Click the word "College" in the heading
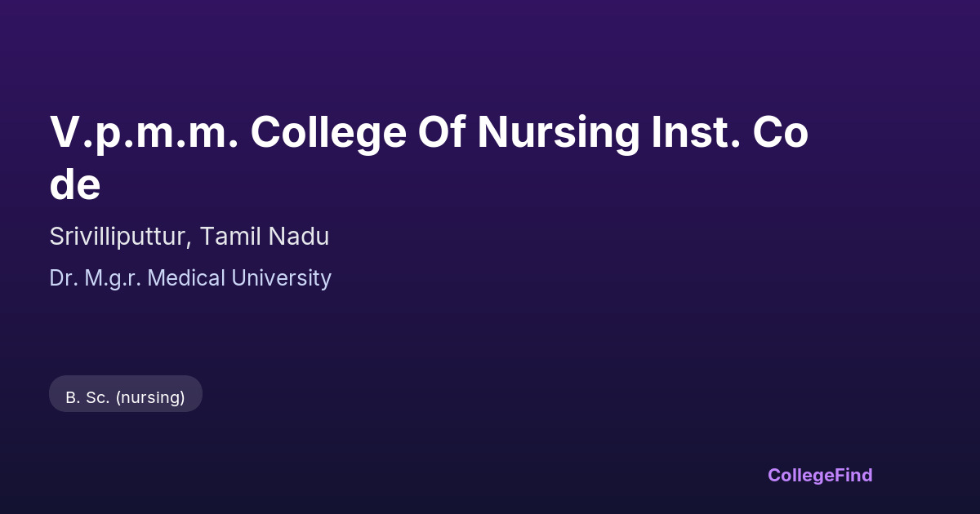Screen dimensions: 980x514 328,133
